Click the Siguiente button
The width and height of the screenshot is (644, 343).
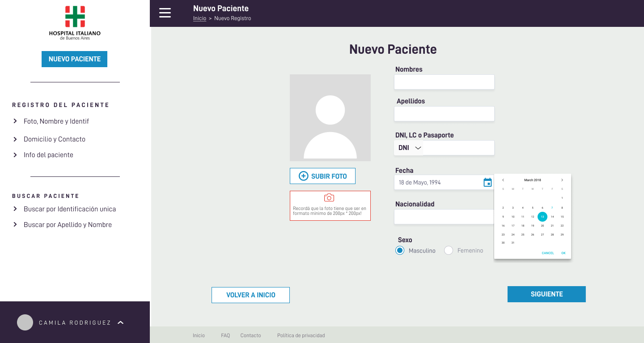[547, 294]
